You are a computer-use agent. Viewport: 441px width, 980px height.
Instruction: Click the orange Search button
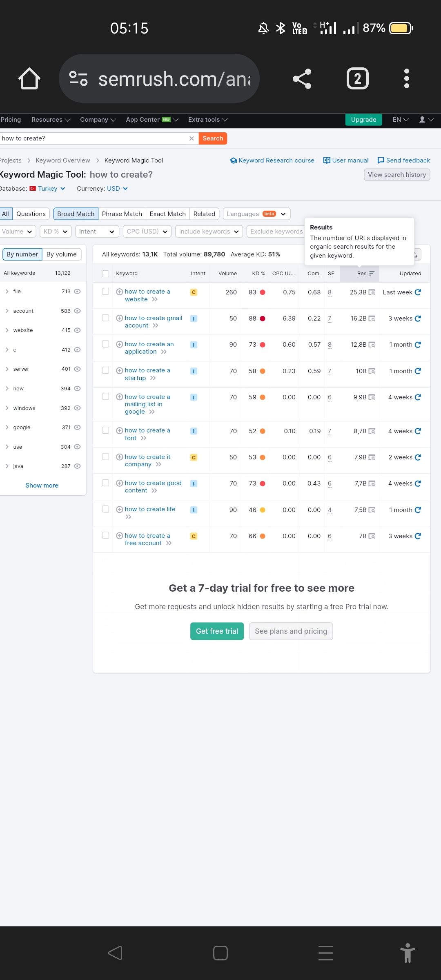click(x=213, y=138)
